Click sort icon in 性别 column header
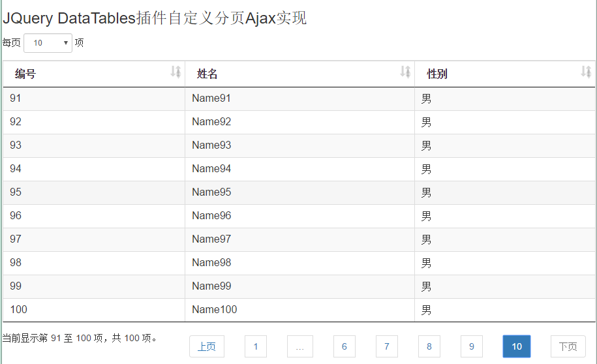 586,72
